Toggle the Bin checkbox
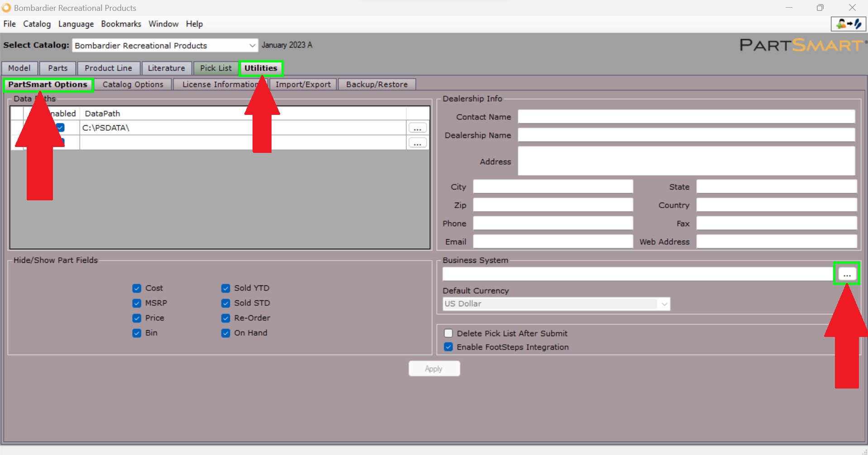 click(x=137, y=333)
